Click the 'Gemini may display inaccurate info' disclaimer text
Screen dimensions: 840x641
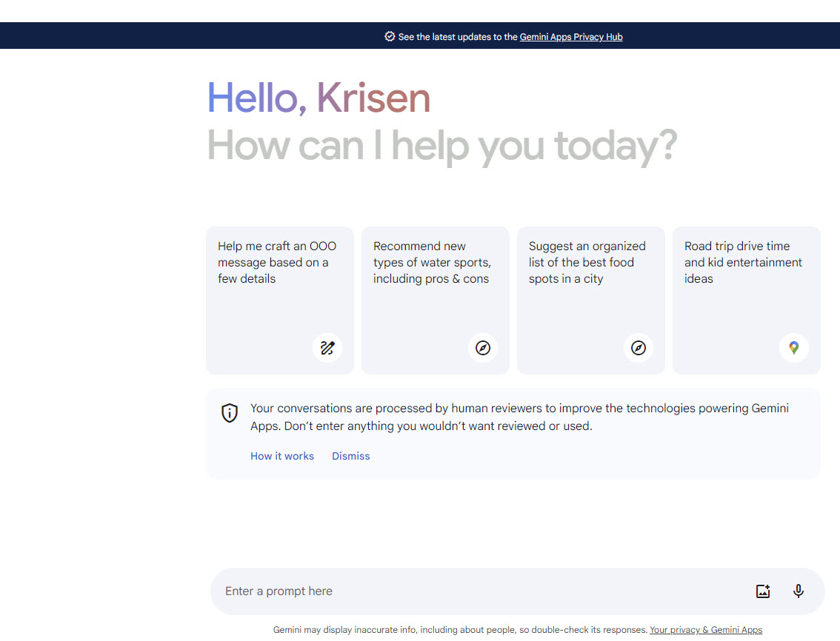tap(459, 630)
